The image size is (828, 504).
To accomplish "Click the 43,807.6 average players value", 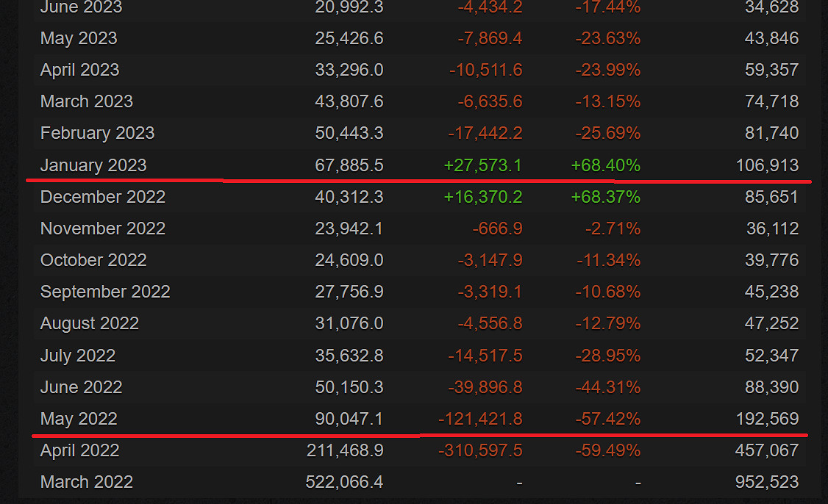I will click(x=349, y=101).
